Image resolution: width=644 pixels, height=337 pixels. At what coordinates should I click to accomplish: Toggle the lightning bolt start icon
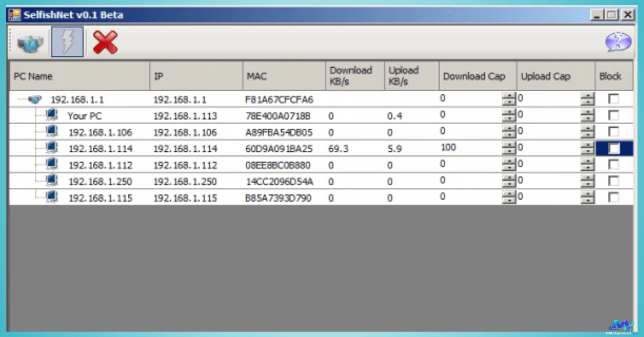click(x=67, y=43)
